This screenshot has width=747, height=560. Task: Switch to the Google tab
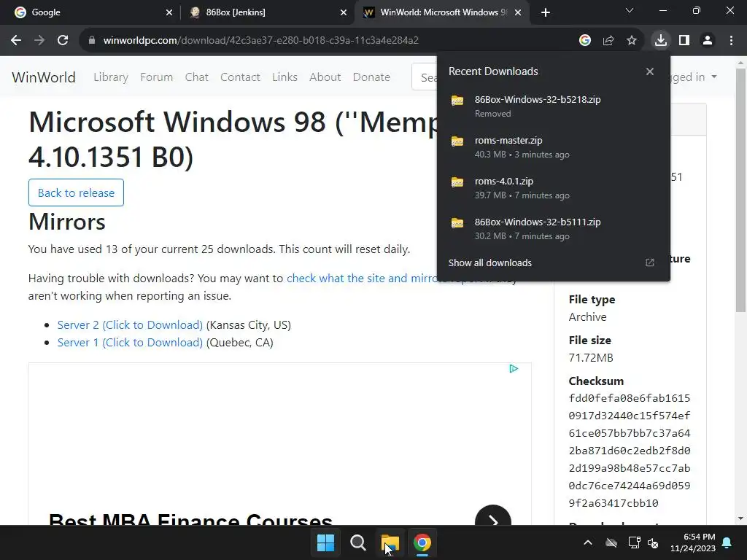tap(90, 12)
